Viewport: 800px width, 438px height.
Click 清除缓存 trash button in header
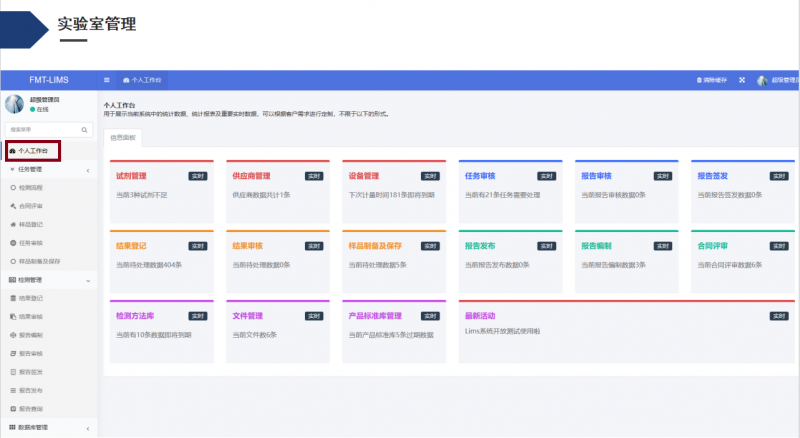pyautogui.click(x=712, y=80)
